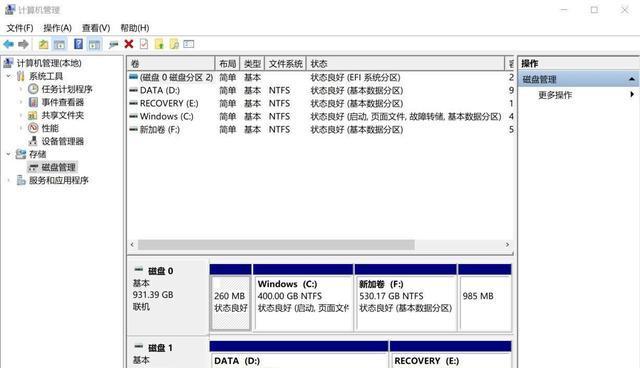This screenshot has height=368, width=640.
Task: Click the back arrow toolbar icon
Action: click(x=8, y=44)
